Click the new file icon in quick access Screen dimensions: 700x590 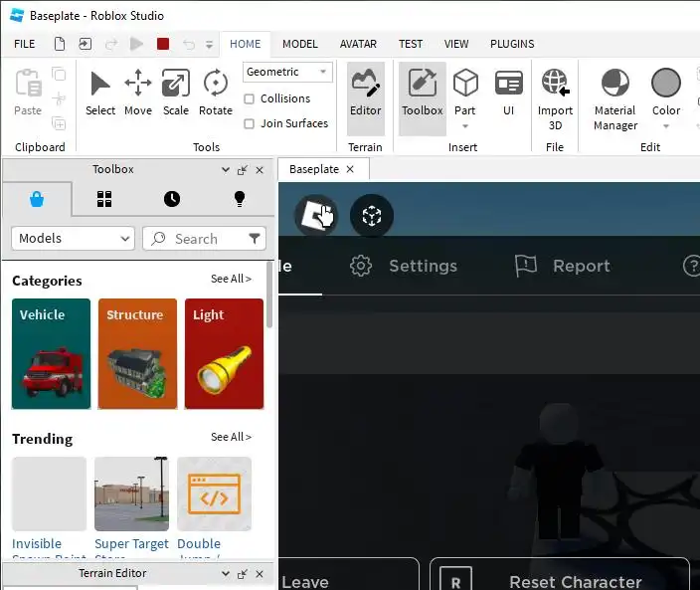[60, 44]
